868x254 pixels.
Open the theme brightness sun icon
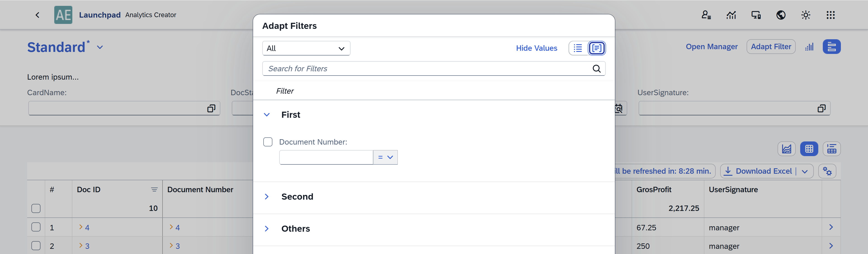[806, 15]
